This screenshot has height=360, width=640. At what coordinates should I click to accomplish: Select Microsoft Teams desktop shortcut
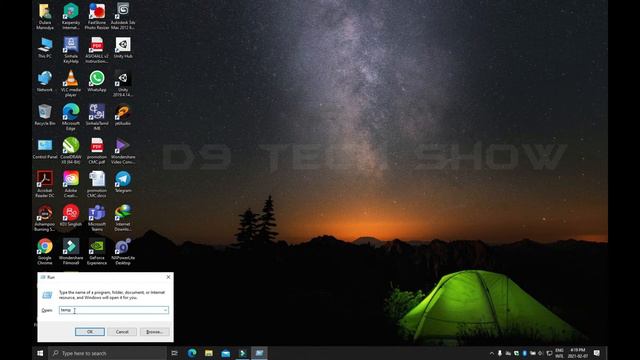[x=97, y=218]
